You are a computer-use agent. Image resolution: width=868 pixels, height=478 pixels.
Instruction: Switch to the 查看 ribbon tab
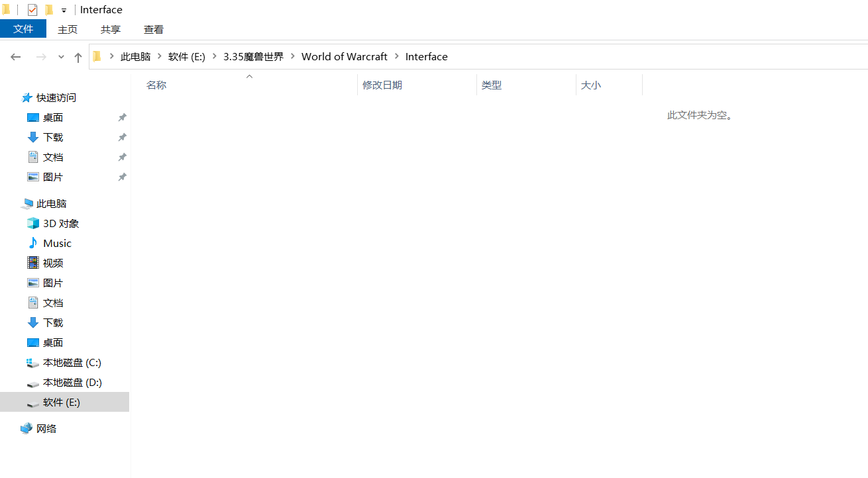(153, 29)
